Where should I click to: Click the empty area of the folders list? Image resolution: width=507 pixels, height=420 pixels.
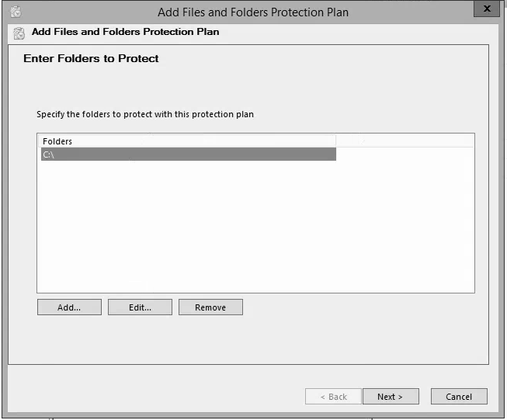point(255,227)
